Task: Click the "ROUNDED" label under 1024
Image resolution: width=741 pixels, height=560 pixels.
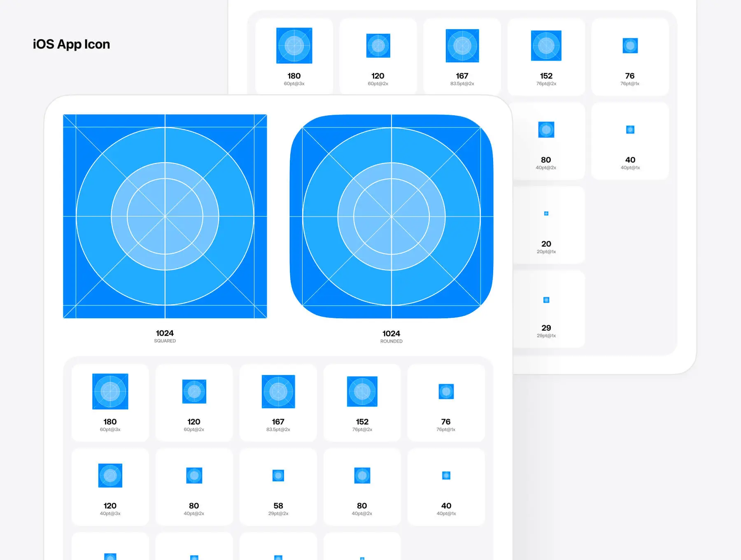Action: pyautogui.click(x=391, y=341)
